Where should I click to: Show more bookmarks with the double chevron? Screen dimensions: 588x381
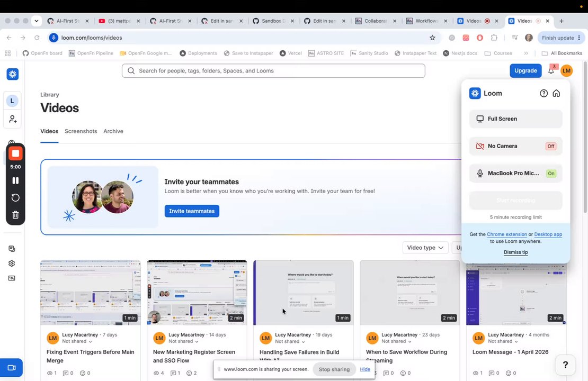(x=526, y=53)
